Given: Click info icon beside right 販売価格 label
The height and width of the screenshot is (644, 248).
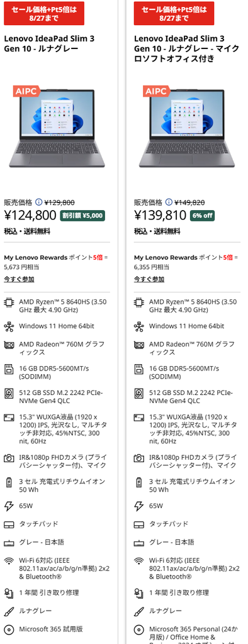Looking at the screenshot, I should click(169, 202).
